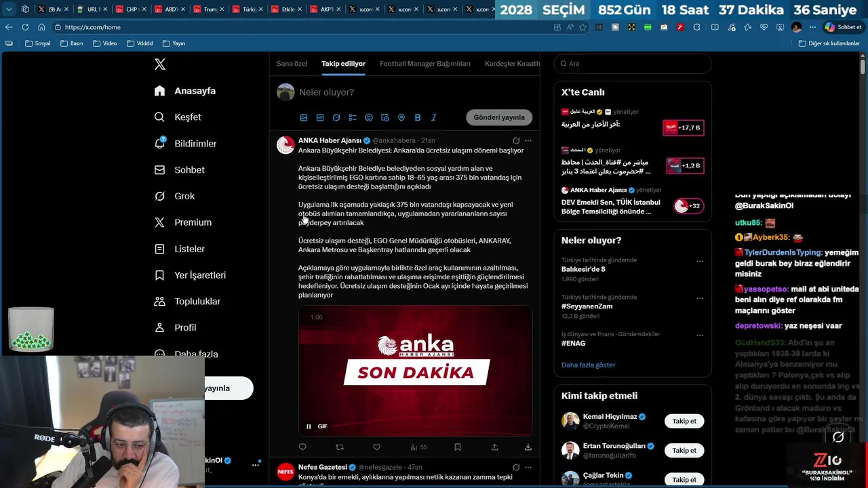This screenshot has height=488, width=868.
Task: Click the X search Ara field
Action: [633, 64]
